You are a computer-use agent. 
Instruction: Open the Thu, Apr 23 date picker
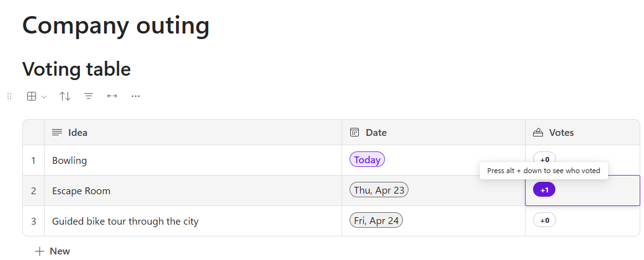point(379,191)
